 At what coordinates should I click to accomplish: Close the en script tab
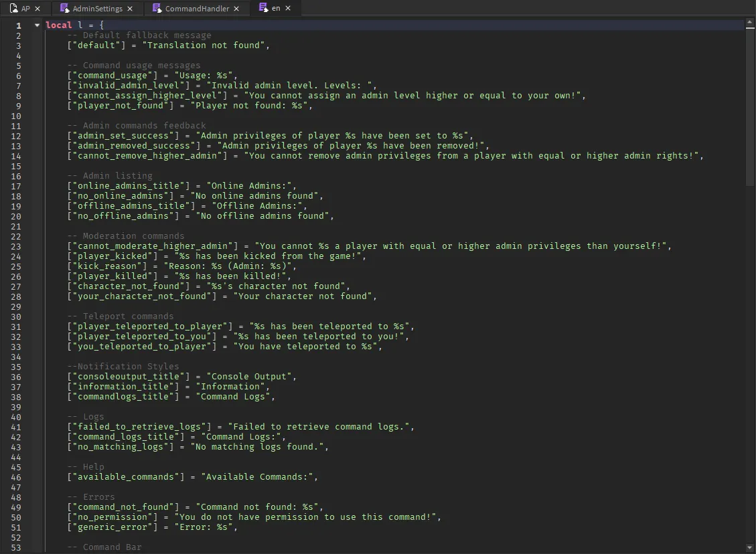[288, 9]
